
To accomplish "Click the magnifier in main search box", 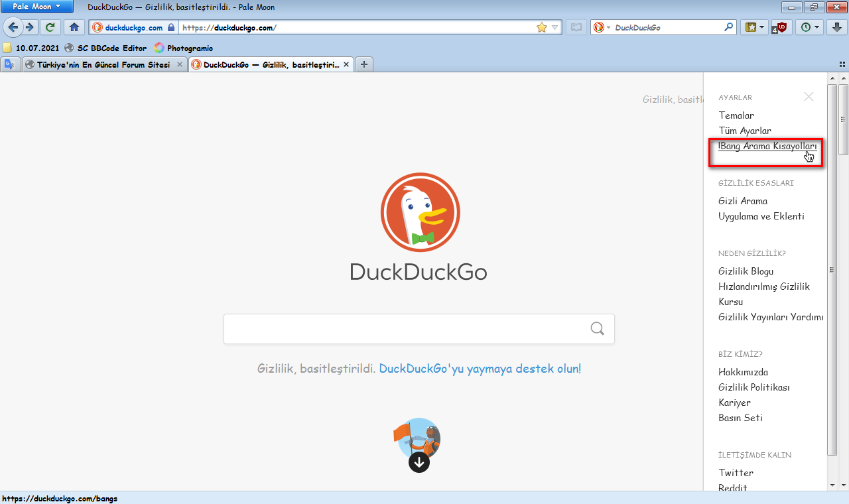I will 598,329.
